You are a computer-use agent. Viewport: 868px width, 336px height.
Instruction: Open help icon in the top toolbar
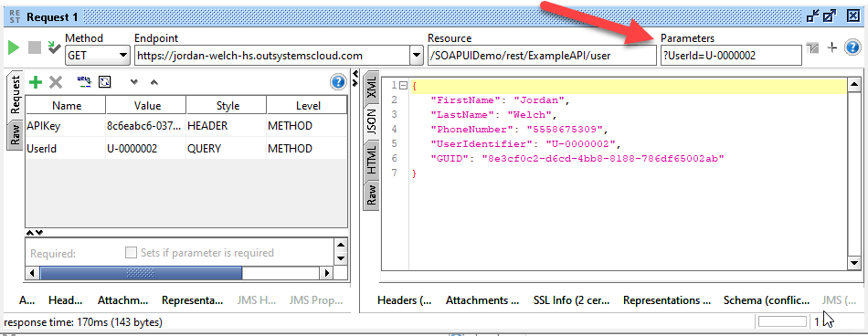click(852, 47)
